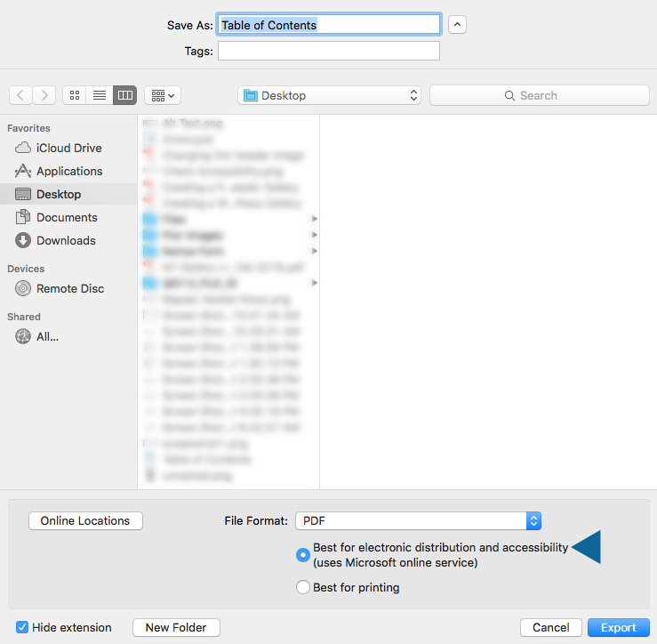
Task: Click the Documents pages icon
Action: pos(23,217)
